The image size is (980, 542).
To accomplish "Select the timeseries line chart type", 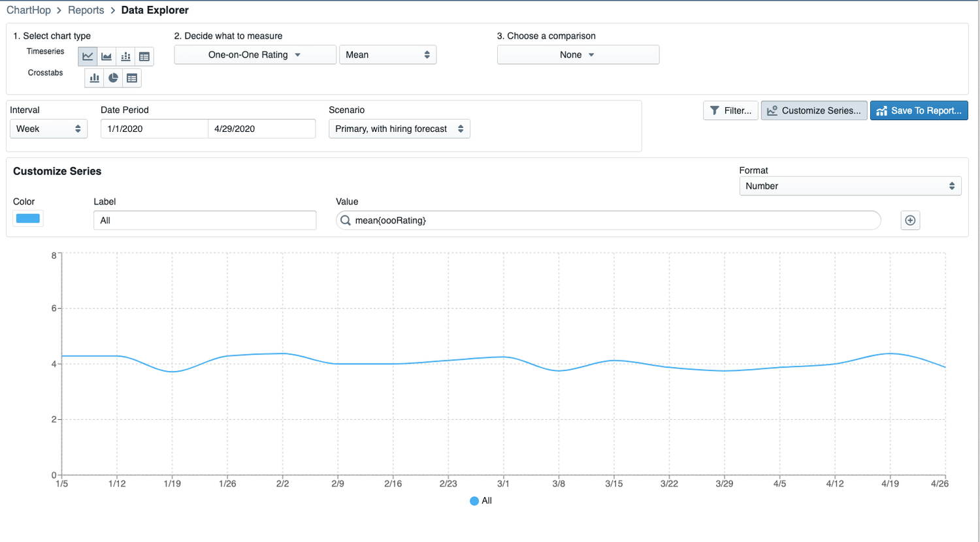I will pos(87,56).
